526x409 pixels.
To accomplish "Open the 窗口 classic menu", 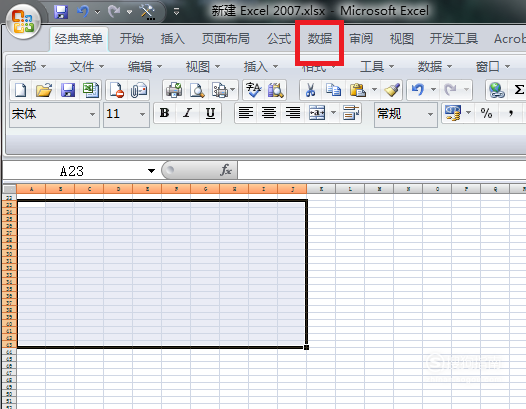I will point(493,67).
